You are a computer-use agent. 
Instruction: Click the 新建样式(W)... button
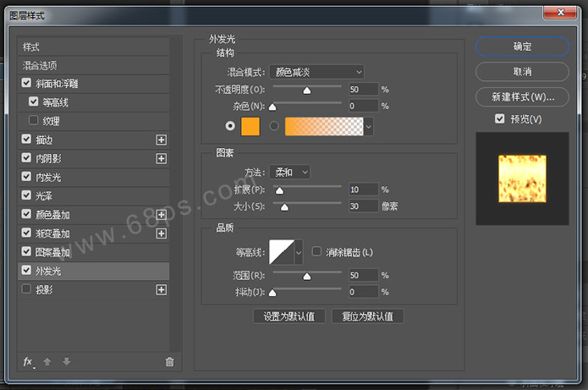[522, 96]
